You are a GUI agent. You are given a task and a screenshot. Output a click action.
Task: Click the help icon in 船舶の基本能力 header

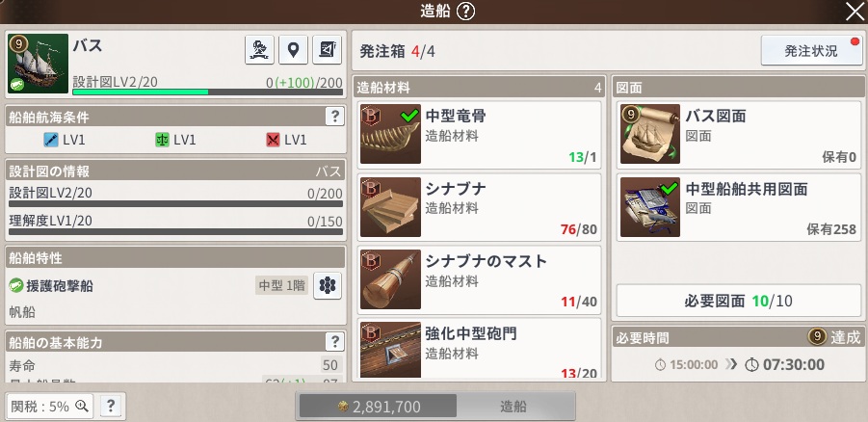[x=334, y=342]
